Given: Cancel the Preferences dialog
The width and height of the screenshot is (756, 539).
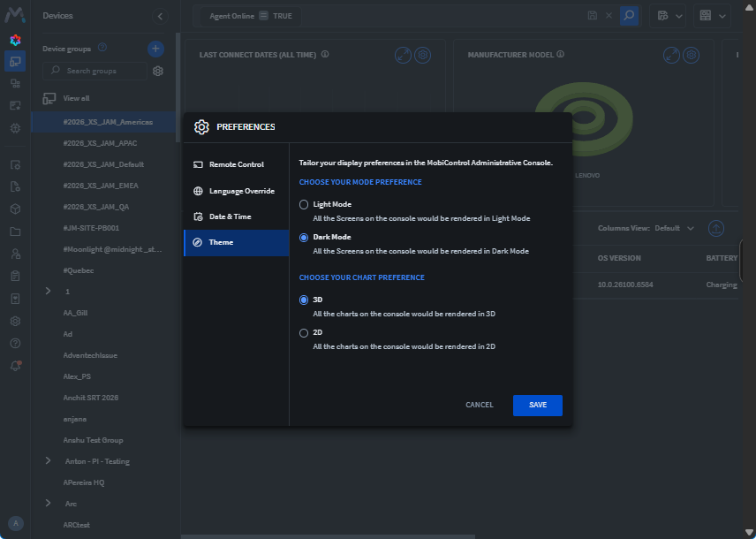Looking at the screenshot, I should (x=480, y=405).
